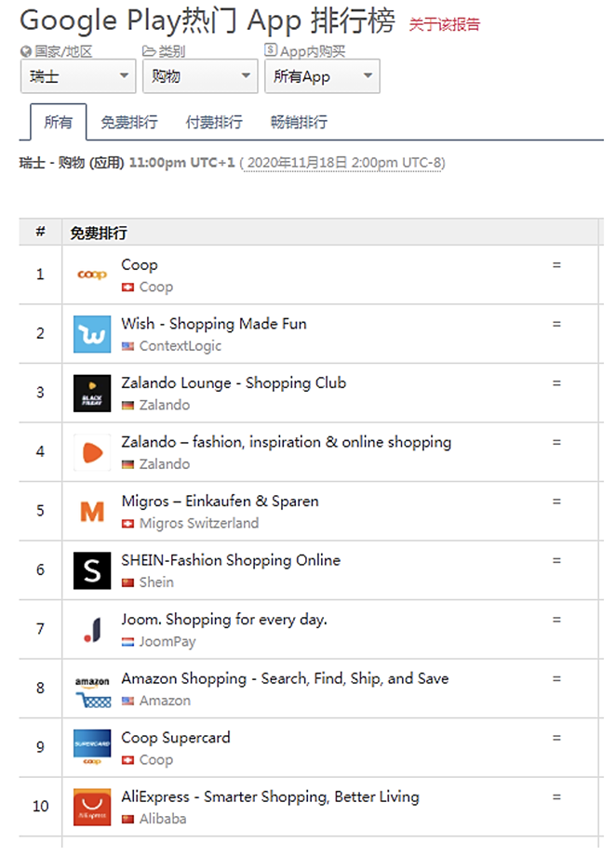Click the Coop Supercard app icon

(x=92, y=748)
